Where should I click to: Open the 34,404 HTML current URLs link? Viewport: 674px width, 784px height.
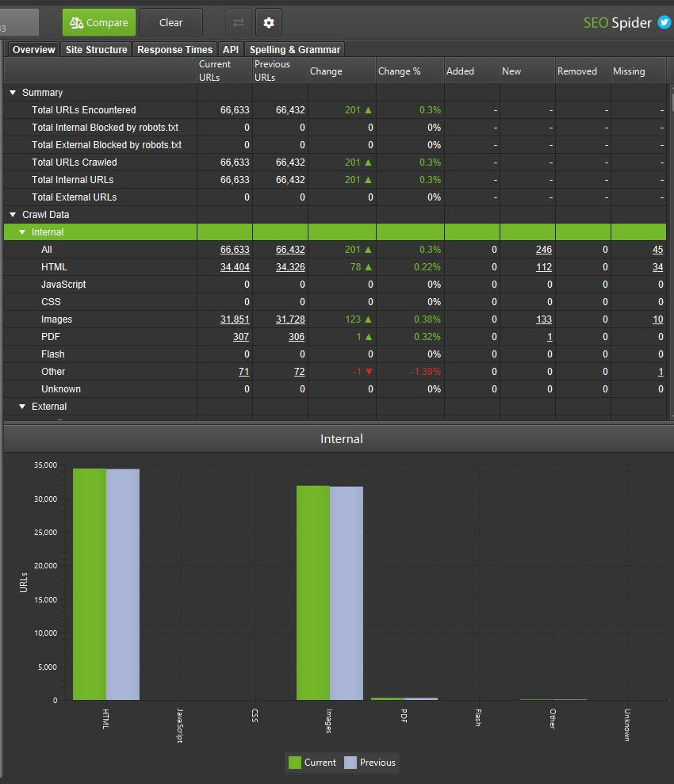[235, 267]
